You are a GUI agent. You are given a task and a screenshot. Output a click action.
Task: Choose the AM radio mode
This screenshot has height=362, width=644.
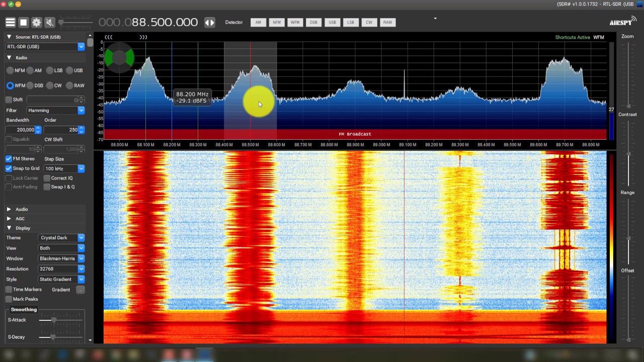pyautogui.click(x=30, y=70)
